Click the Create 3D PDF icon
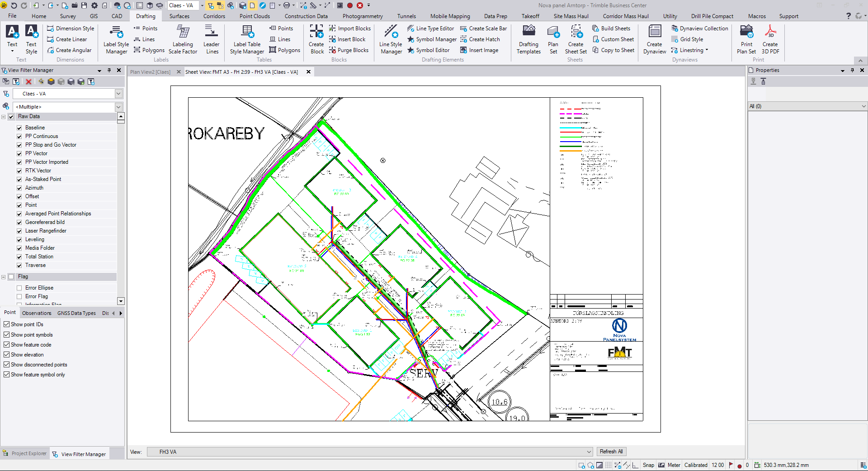The width and height of the screenshot is (868, 471). 770,39
